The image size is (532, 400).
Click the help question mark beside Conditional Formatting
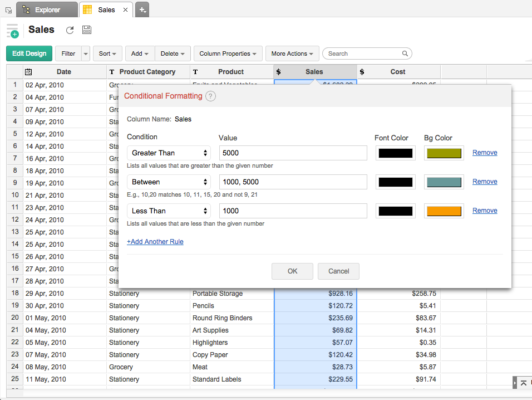(x=210, y=96)
